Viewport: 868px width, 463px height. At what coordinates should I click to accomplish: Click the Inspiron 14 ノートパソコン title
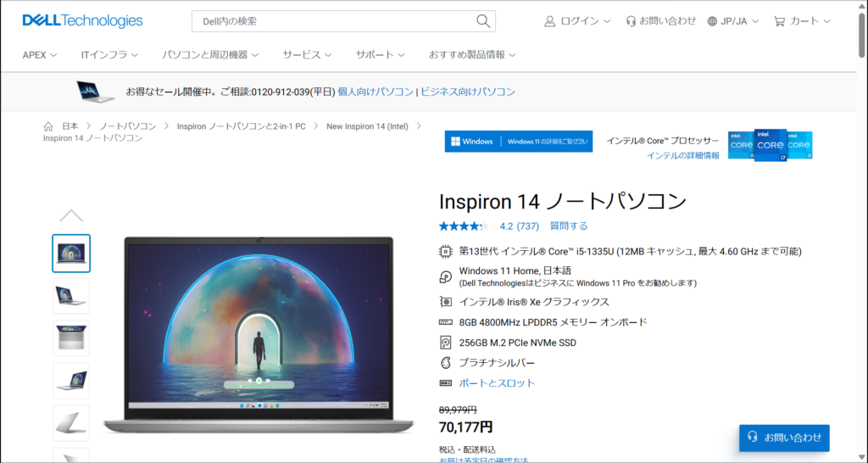click(x=563, y=202)
